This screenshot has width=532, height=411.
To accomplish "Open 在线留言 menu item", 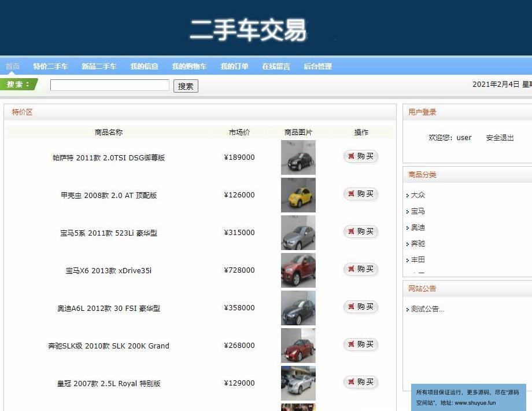I will (276, 66).
